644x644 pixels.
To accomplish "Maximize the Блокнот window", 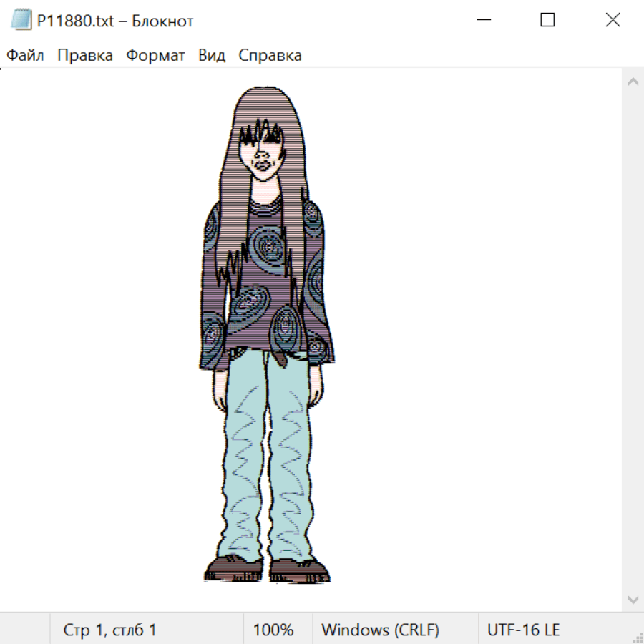I will [547, 20].
